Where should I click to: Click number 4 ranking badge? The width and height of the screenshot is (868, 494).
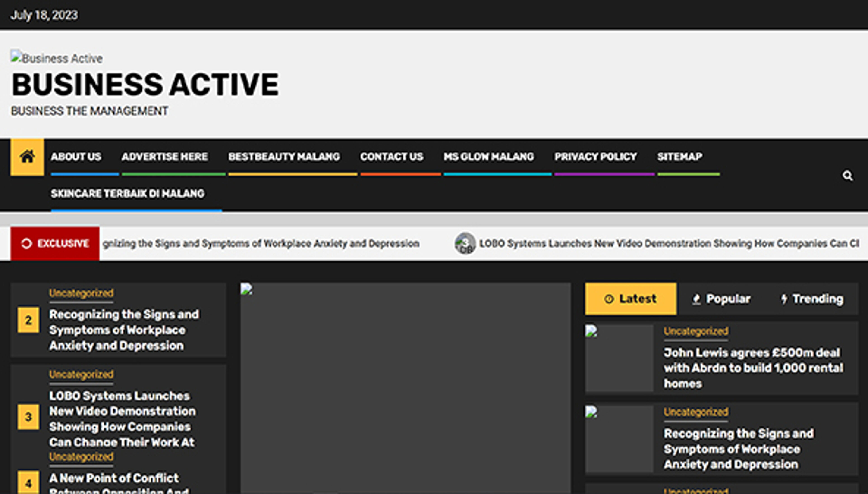[28, 482]
